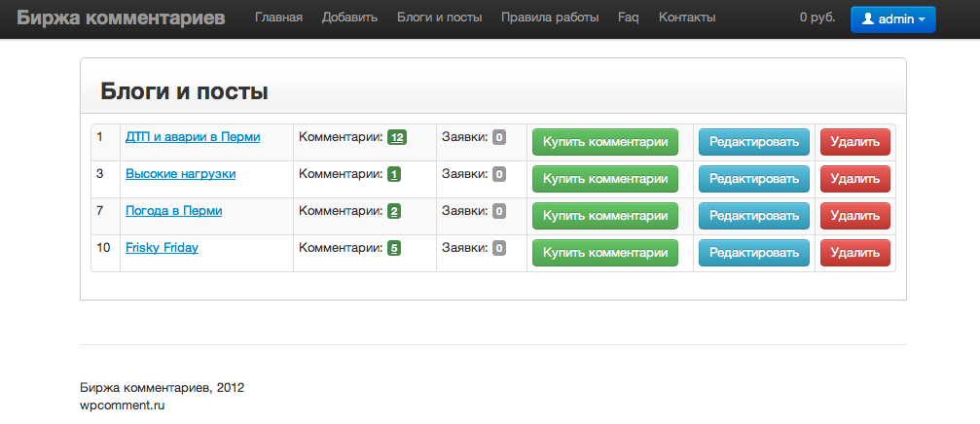The height and width of the screenshot is (424, 980).
Task: Open ДТП и аварии в Перми link
Action: 193,137
